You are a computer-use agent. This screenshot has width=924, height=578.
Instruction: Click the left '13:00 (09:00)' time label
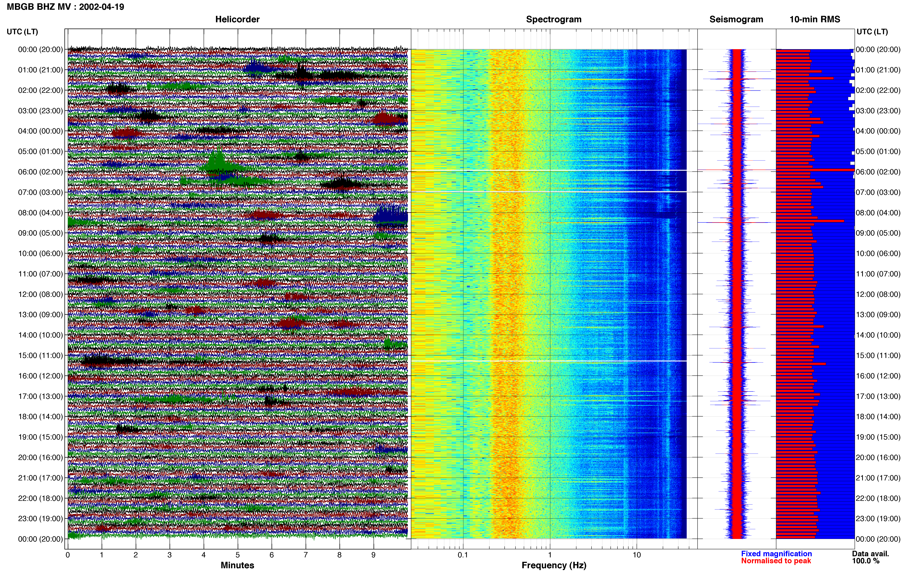(41, 315)
